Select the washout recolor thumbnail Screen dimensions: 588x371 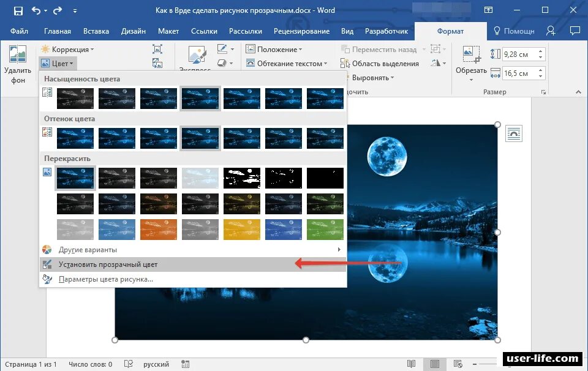click(x=200, y=178)
